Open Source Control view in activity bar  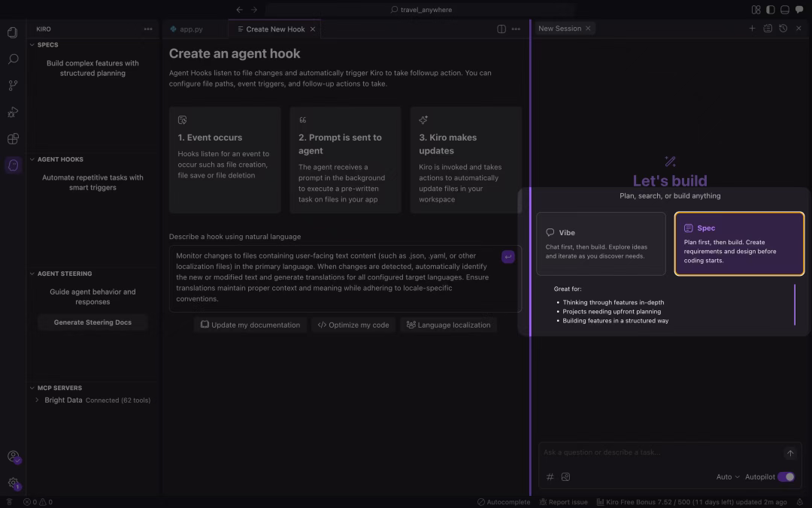pos(13,86)
